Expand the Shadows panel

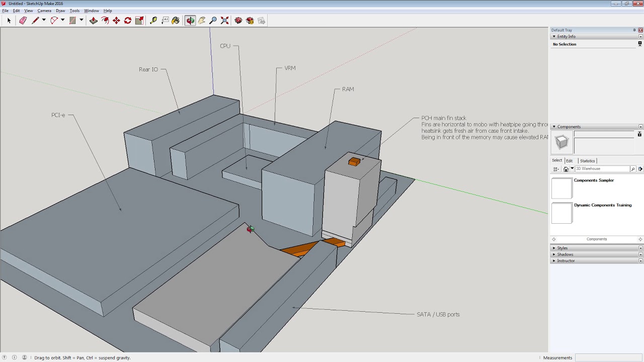click(x=565, y=254)
